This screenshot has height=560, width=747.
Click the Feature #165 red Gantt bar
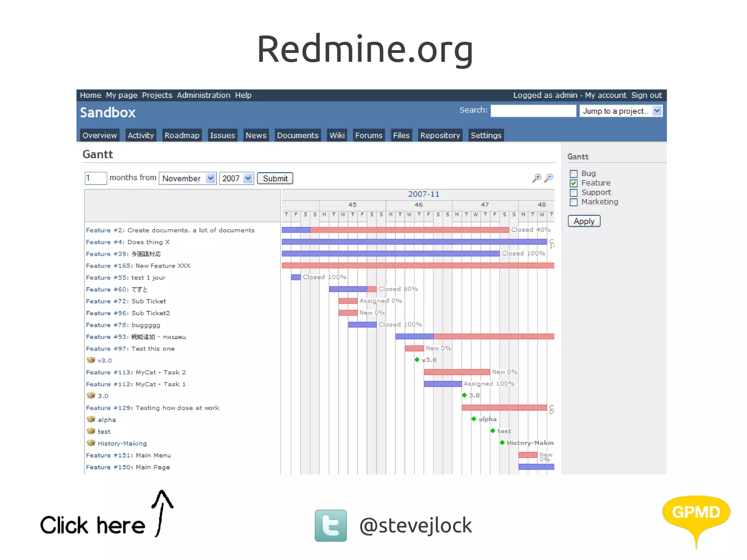coord(418,265)
